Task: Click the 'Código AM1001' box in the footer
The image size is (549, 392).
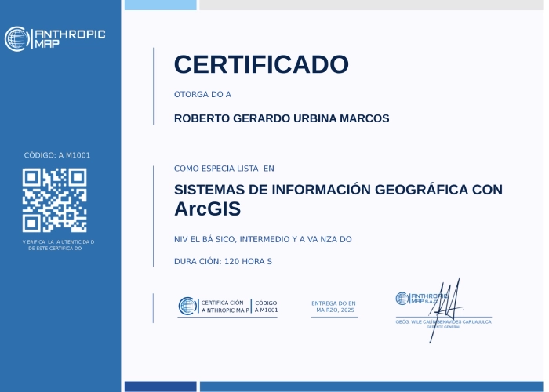Action: (266, 307)
